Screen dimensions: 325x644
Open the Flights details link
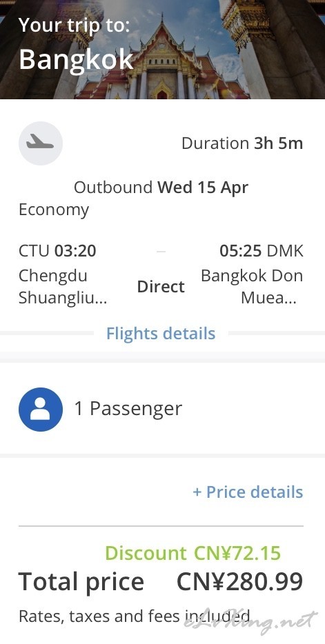tap(161, 334)
